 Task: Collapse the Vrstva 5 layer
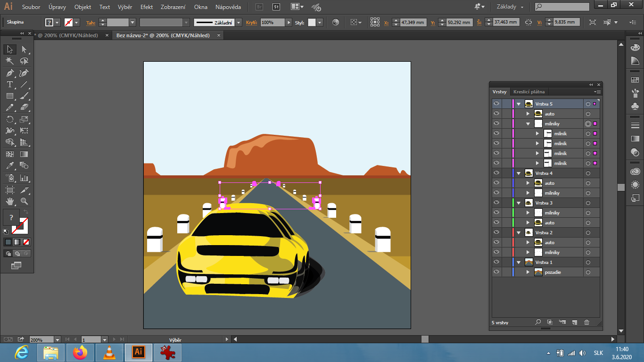[519, 104]
